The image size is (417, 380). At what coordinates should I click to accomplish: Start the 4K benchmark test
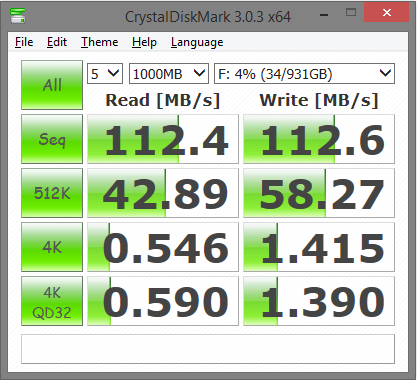pyautogui.click(x=52, y=247)
